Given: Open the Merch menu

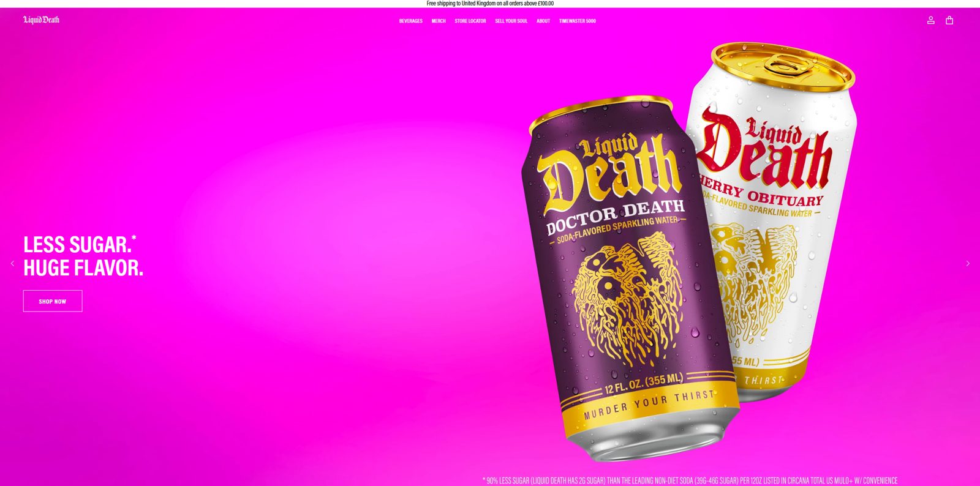Looking at the screenshot, I should (x=439, y=21).
